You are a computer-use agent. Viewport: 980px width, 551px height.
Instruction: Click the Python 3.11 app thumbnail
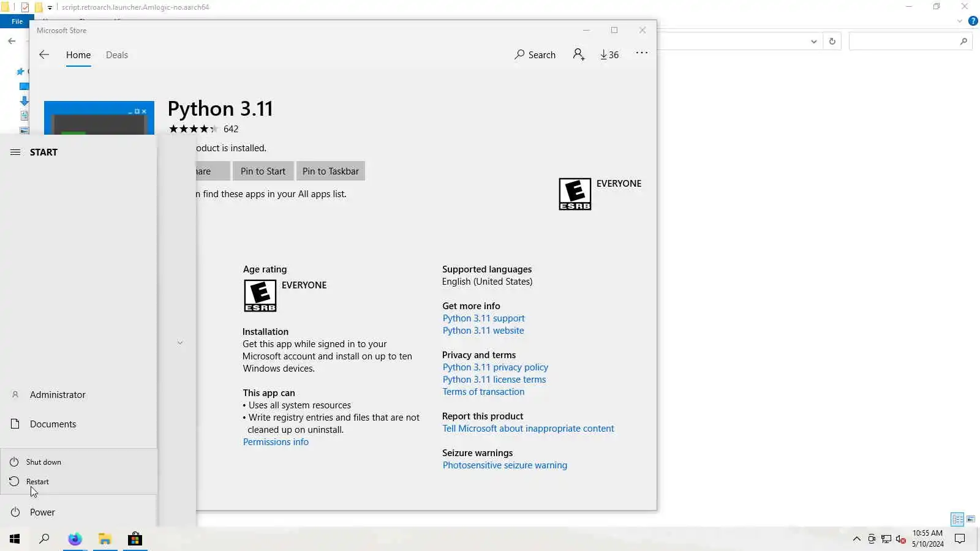point(99,118)
